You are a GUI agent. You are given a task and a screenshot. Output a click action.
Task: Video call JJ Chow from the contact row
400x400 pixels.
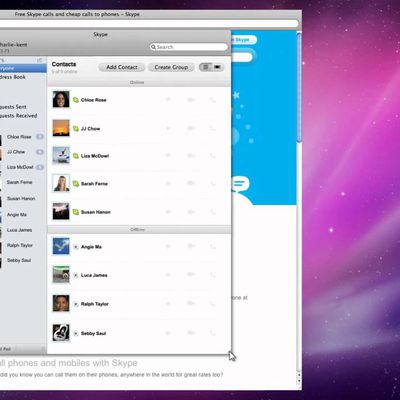coord(191,128)
